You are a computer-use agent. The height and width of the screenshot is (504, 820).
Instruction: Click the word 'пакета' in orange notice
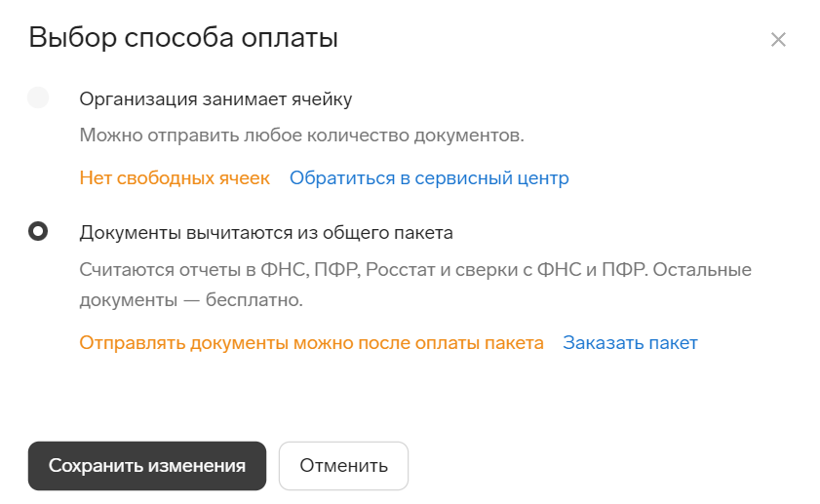tap(514, 342)
